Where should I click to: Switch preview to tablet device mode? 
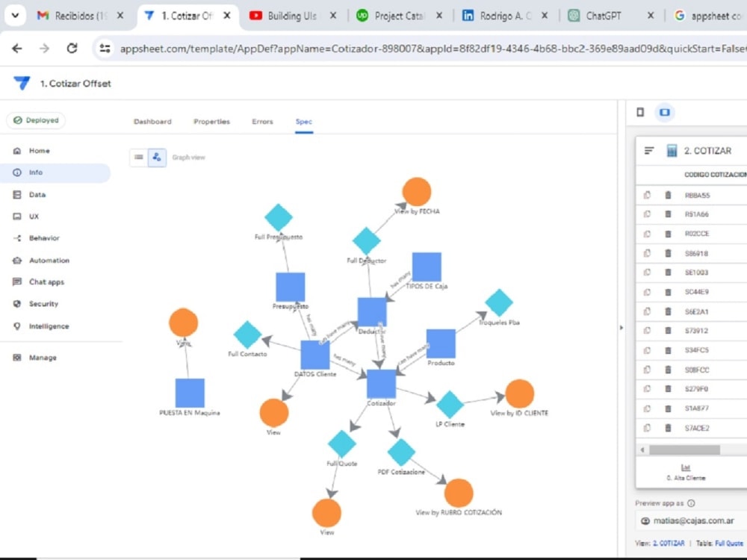click(x=664, y=112)
